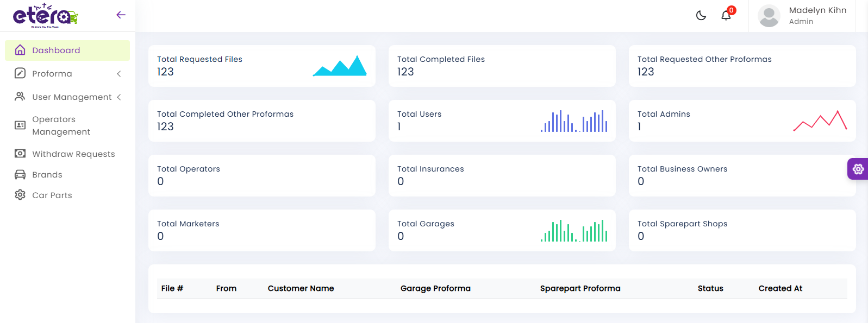The height and width of the screenshot is (323, 868).
Task: Expand the User Management chevron
Action: click(119, 97)
